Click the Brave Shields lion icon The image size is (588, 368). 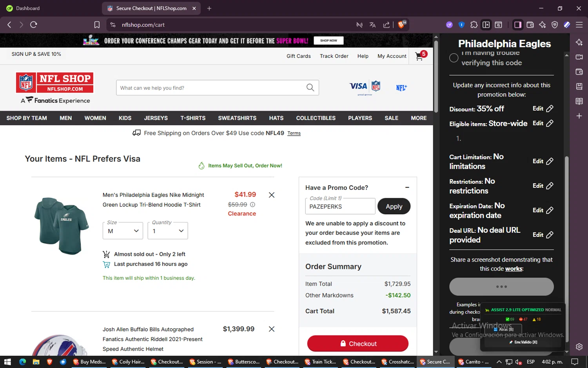[x=402, y=24]
